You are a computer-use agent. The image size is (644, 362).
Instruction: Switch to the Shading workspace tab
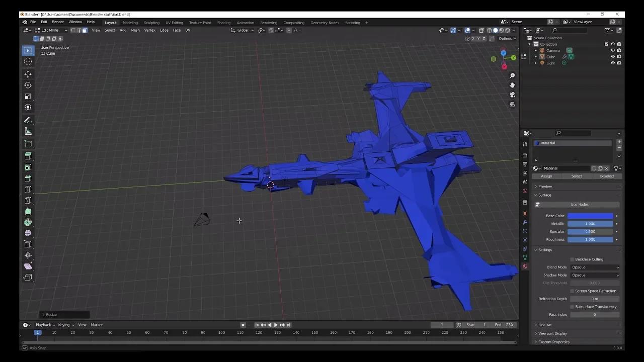coord(224,22)
